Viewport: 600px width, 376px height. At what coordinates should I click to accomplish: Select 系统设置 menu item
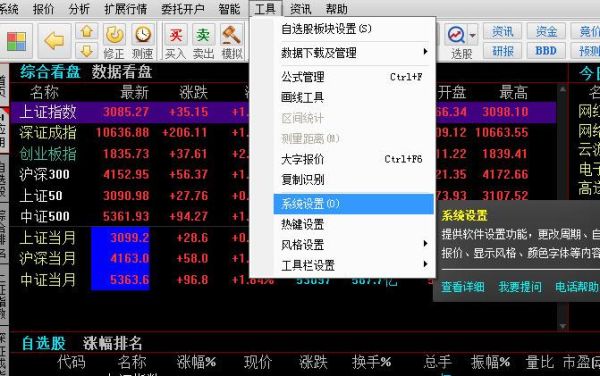tap(354, 204)
